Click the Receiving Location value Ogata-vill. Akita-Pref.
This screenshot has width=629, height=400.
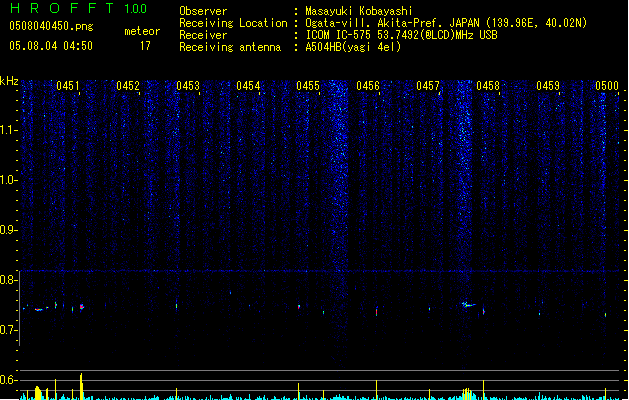(x=375, y=23)
